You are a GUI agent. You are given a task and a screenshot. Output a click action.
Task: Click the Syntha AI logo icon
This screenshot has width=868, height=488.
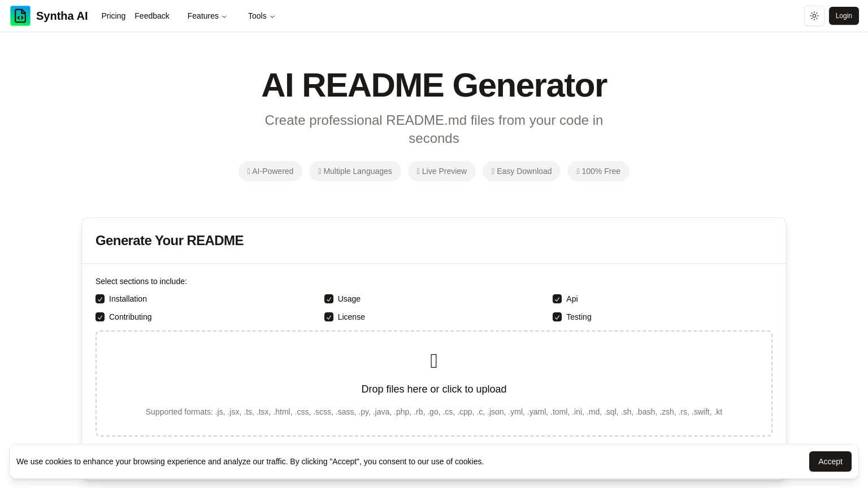(20, 16)
